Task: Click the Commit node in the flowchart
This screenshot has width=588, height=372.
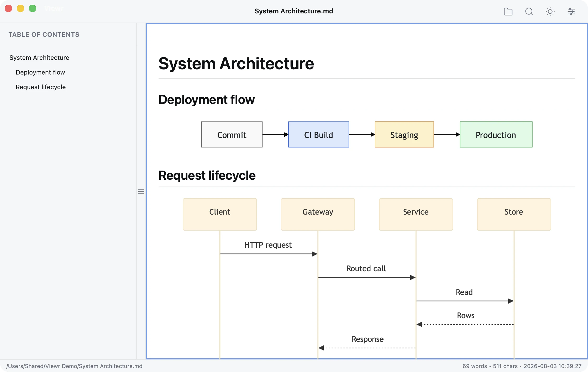Action: tap(232, 135)
